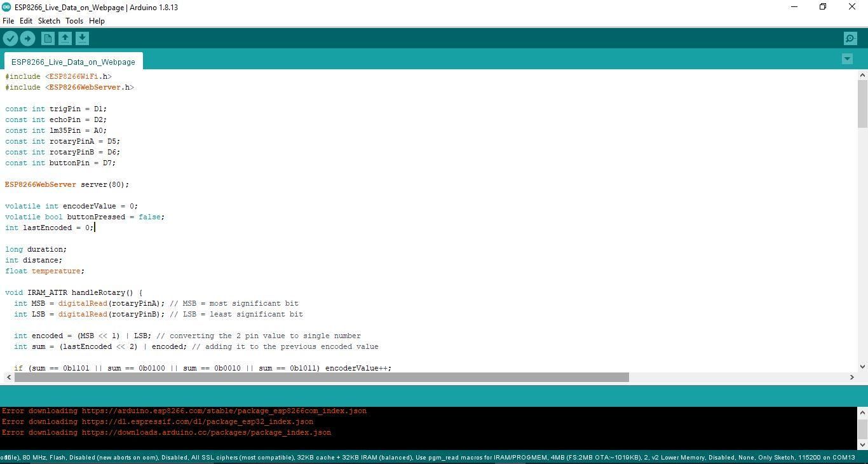This screenshot has width=868, height=464.
Task: Open the Sketch menu
Action: point(49,21)
